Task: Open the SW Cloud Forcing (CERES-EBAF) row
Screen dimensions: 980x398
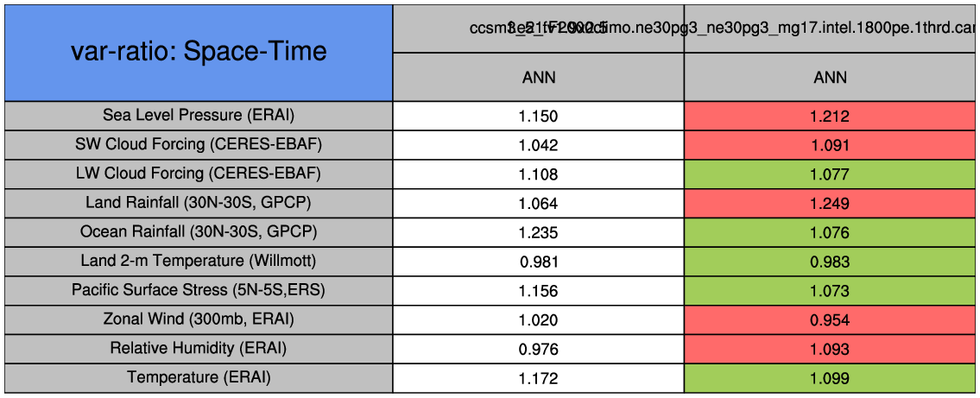Action: [199, 144]
